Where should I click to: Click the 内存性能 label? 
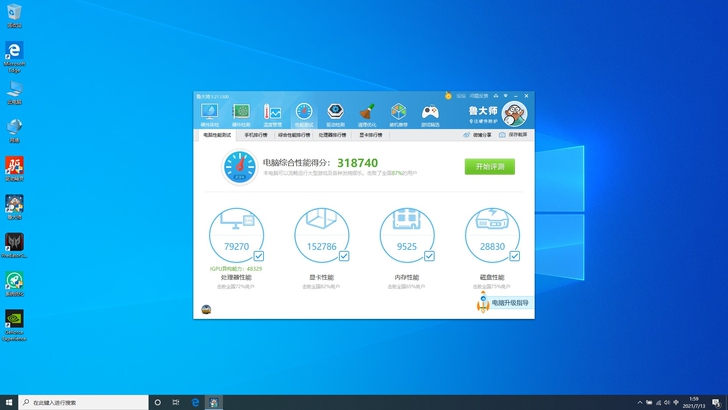click(407, 277)
